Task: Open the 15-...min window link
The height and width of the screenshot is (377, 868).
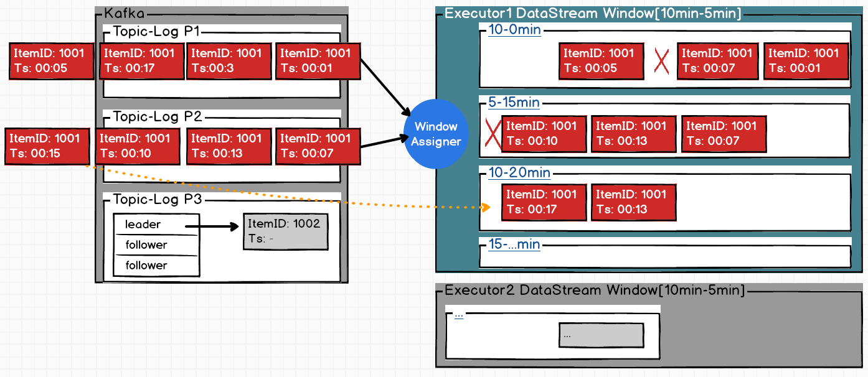Action: pos(514,244)
